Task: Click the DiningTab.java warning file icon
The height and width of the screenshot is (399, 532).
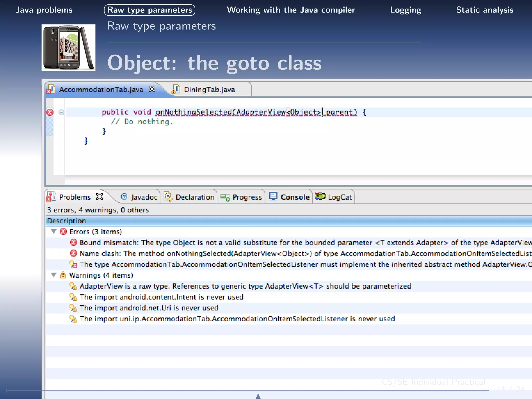Action: click(x=176, y=89)
